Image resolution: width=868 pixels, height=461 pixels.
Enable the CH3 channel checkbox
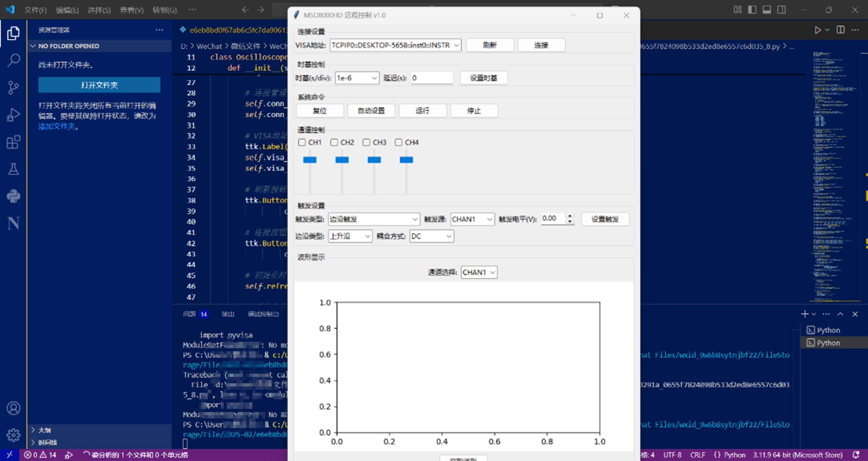(x=366, y=142)
